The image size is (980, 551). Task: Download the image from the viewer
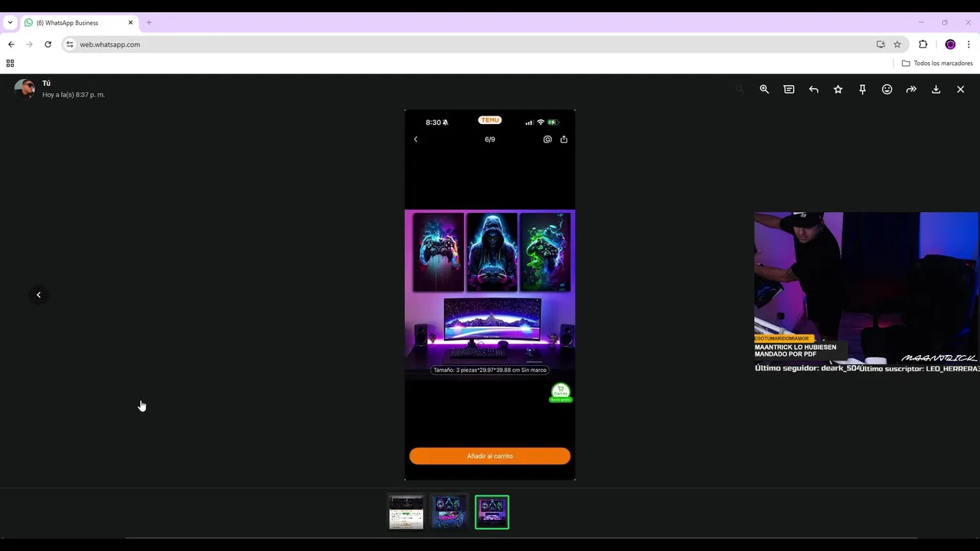click(x=936, y=90)
